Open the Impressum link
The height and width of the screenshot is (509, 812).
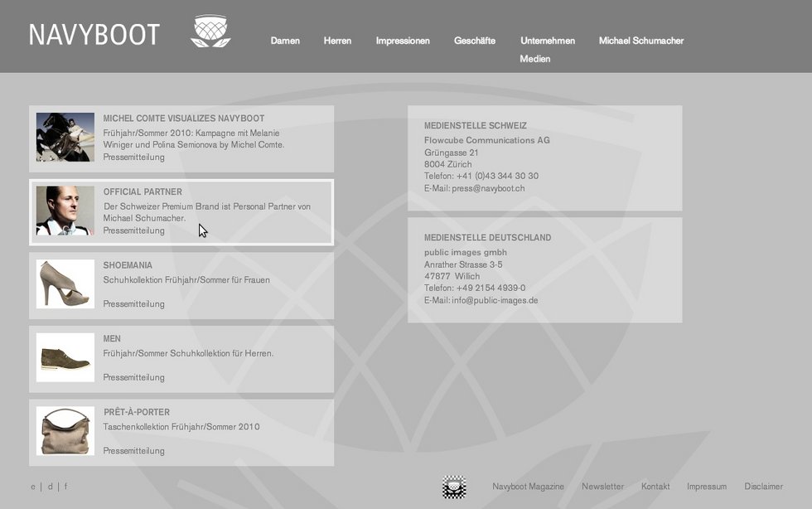point(707,487)
